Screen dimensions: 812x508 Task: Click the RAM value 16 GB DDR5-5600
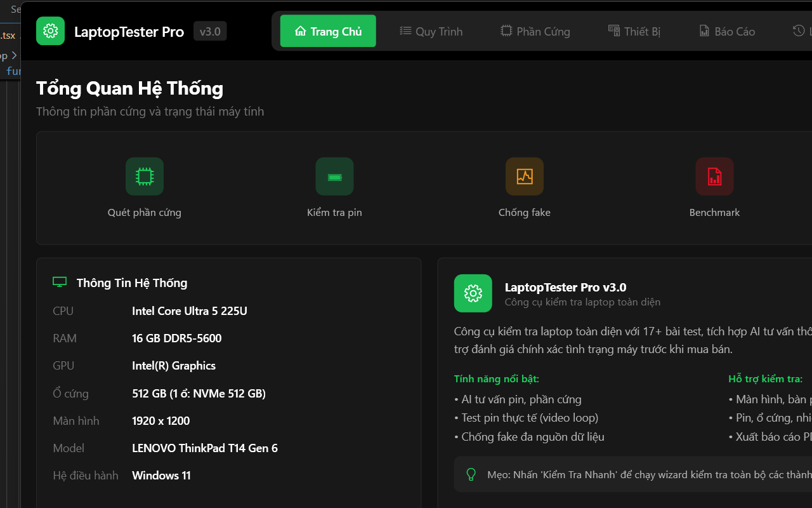pos(177,338)
